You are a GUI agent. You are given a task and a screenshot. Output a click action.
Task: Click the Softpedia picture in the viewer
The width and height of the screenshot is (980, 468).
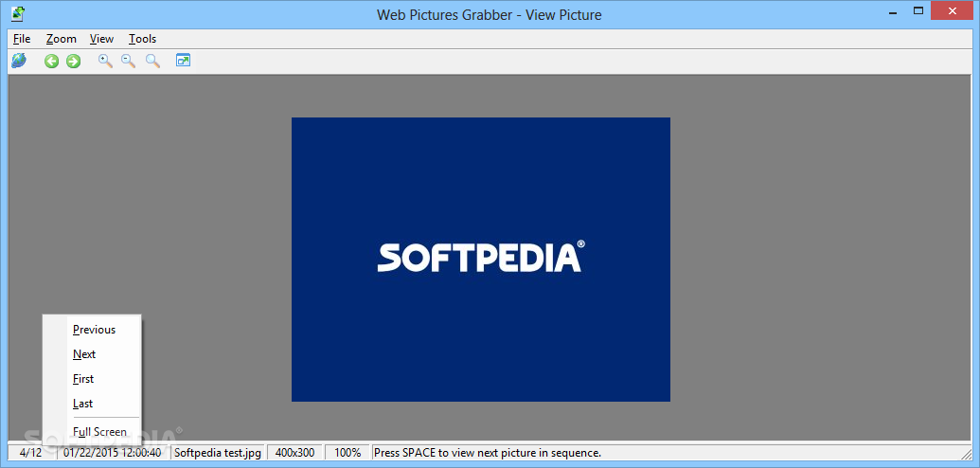click(481, 259)
